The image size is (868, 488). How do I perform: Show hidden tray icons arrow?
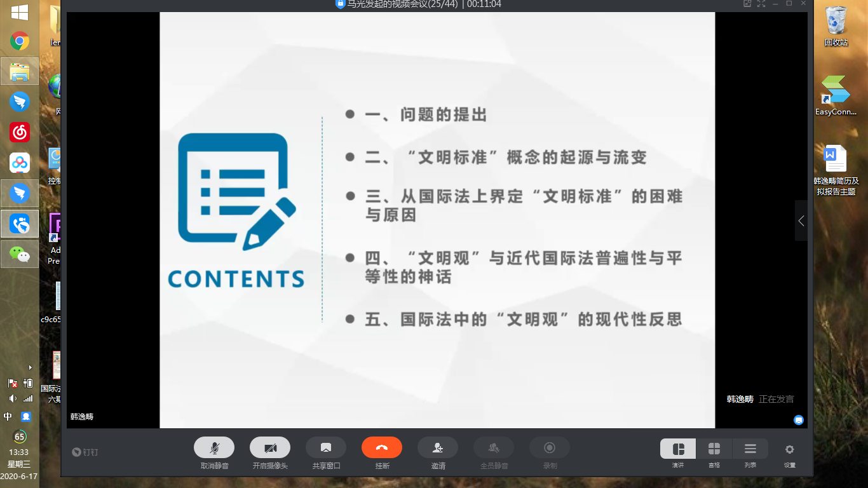(x=30, y=367)
